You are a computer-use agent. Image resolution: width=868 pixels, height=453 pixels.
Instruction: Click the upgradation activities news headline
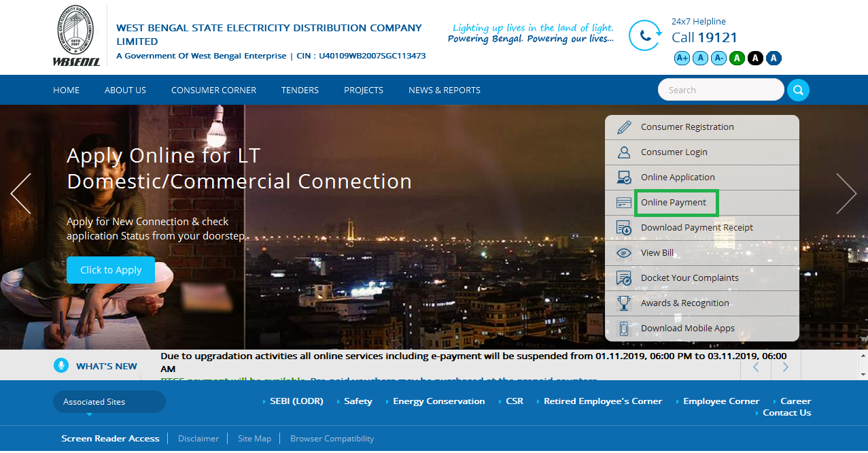point(474,362)
